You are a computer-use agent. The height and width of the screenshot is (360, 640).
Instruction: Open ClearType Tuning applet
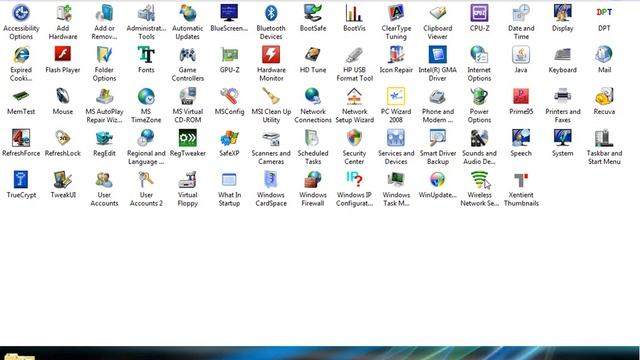pos(396,13)
